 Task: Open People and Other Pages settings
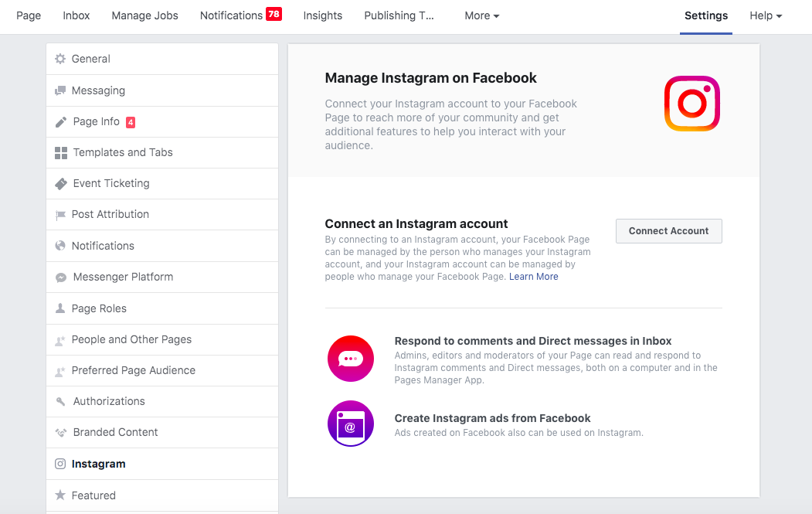162,340
